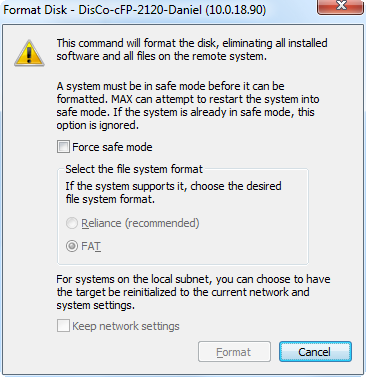This screenshot has height=377, width=366.
Task: Click the safe mode explanation paragraph
Action: coord(188,106)
